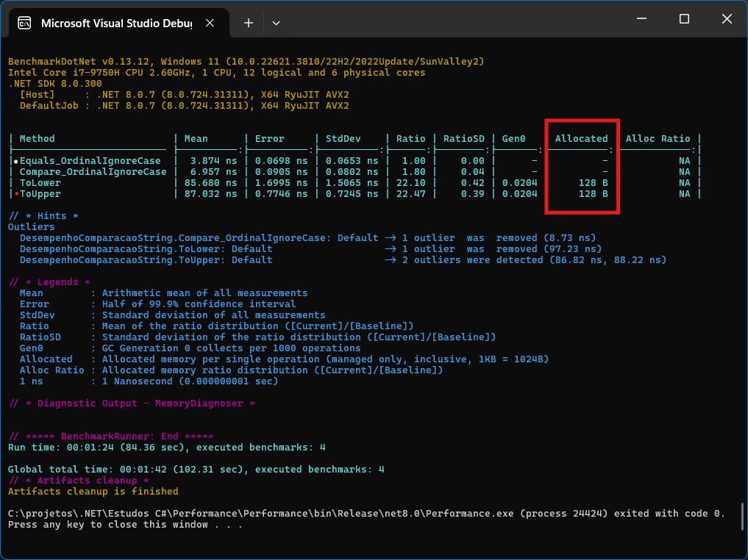Viewport: 748px width, 560px height.
Task: Click the DefaultJob runtime line
Action: point(184,105)
